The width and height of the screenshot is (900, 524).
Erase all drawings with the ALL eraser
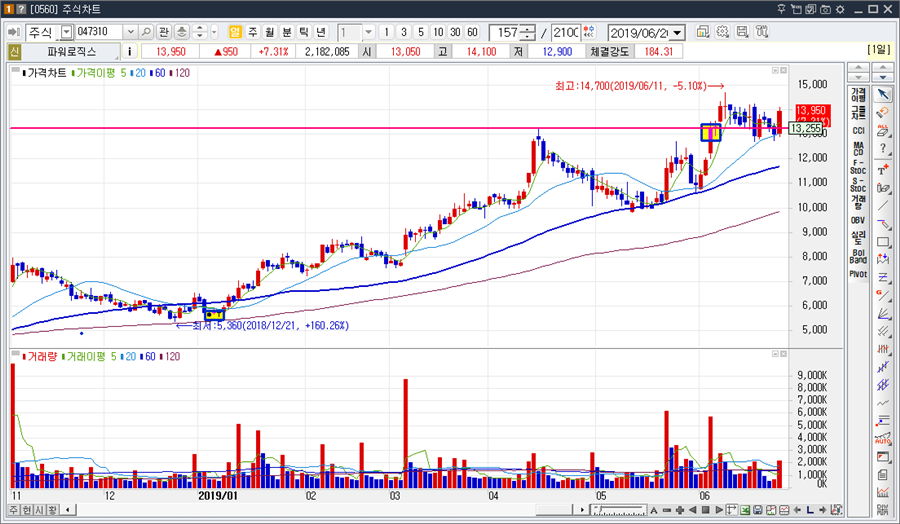tap(883, 130)
